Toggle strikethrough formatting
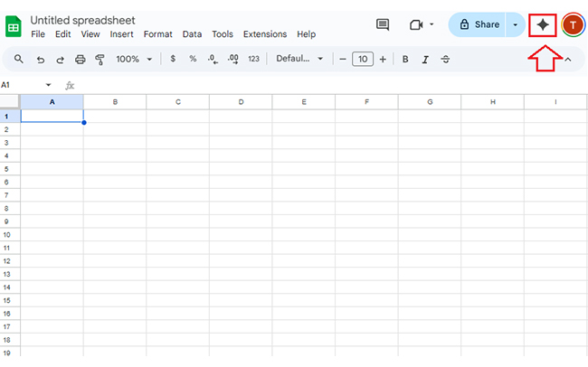Screen dimensions: 588x367 coord(445,59)
